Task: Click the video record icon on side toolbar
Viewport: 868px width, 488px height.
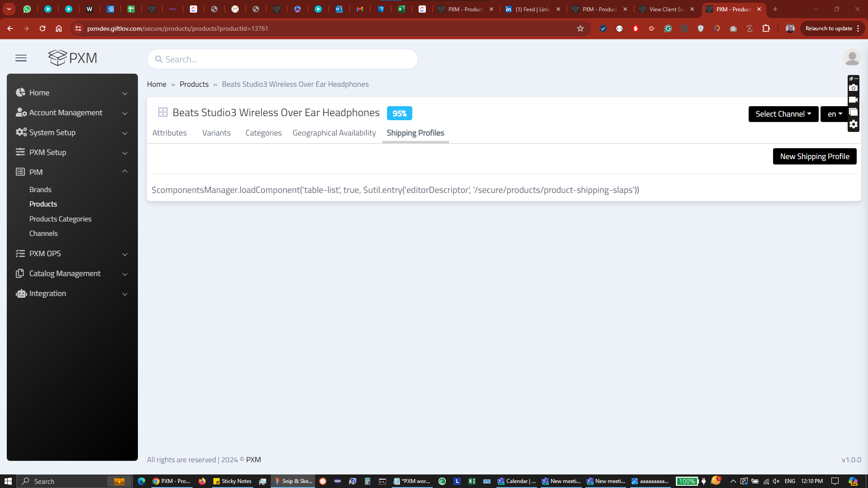Action: 853,100
